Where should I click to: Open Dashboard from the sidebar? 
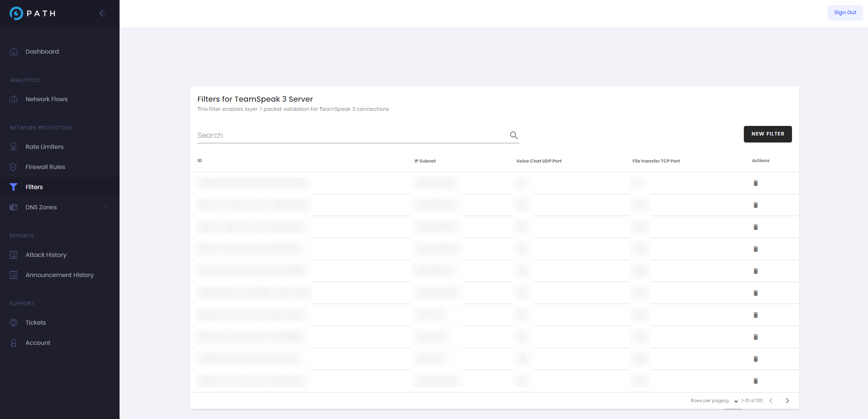tap(42, 51)
